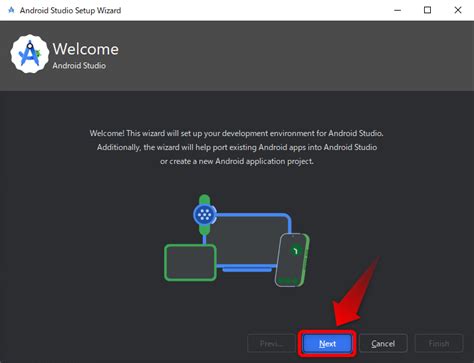Cancel the setup wizard
Image resolution: width=474 pixels, height=363 pixels.
[383, 343]
